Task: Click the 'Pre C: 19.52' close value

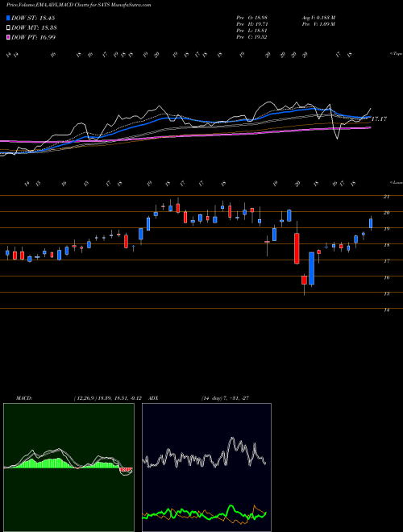Action: (x=251, y=37)
